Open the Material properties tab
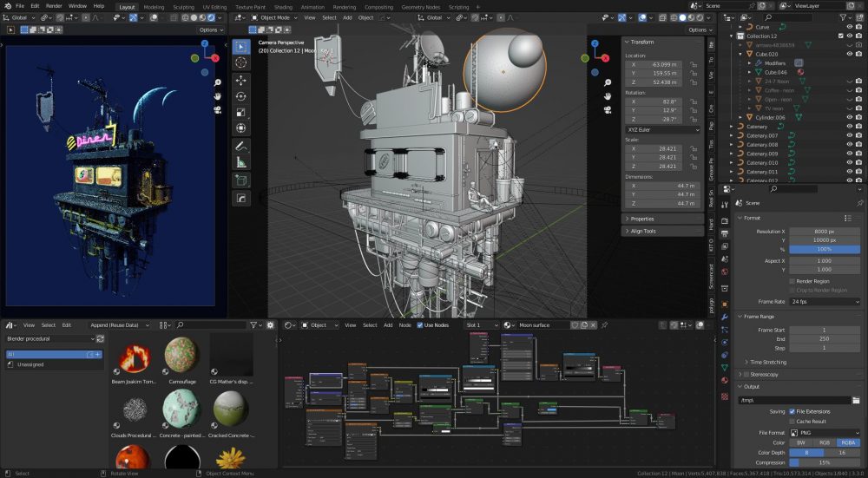868x478 pixels. (x=725, y=381)
